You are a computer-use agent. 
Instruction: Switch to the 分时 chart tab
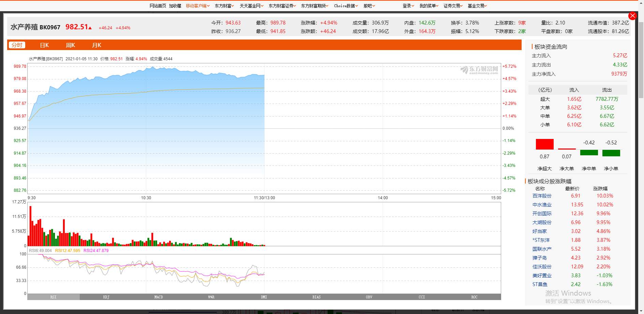pos(17,45)
